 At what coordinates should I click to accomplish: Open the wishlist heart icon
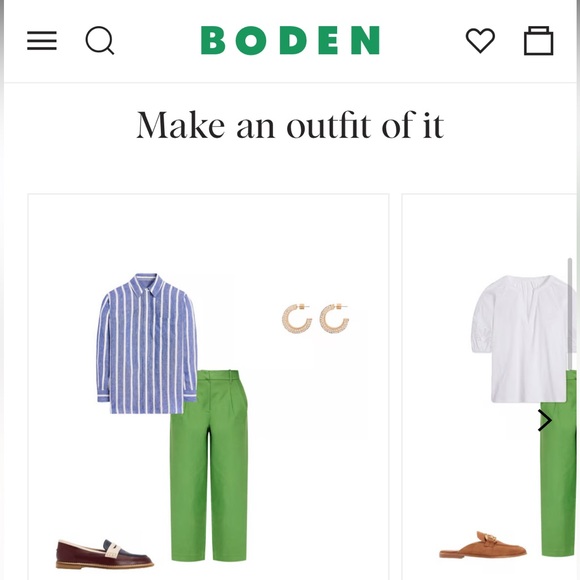point(480,40)
